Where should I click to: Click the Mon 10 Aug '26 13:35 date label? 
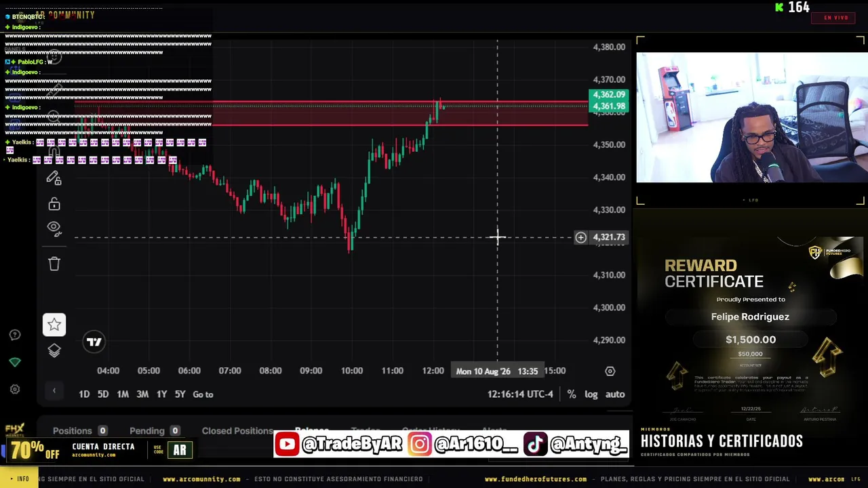[x=497, y=371]
